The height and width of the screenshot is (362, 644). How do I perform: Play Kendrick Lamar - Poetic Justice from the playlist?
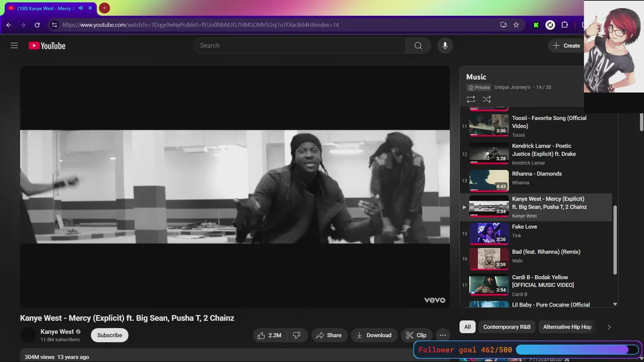pyautogui.click(x=536, y=154)
